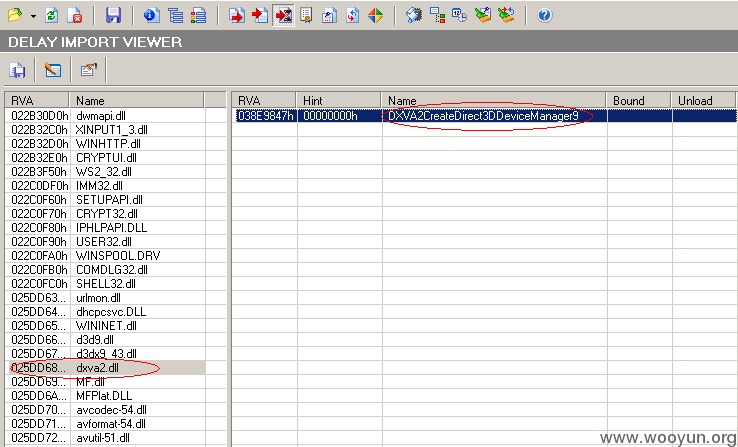
Task: Select CRYPTUI.dll row
Action: pyautogui.click(x=105, y=158)
